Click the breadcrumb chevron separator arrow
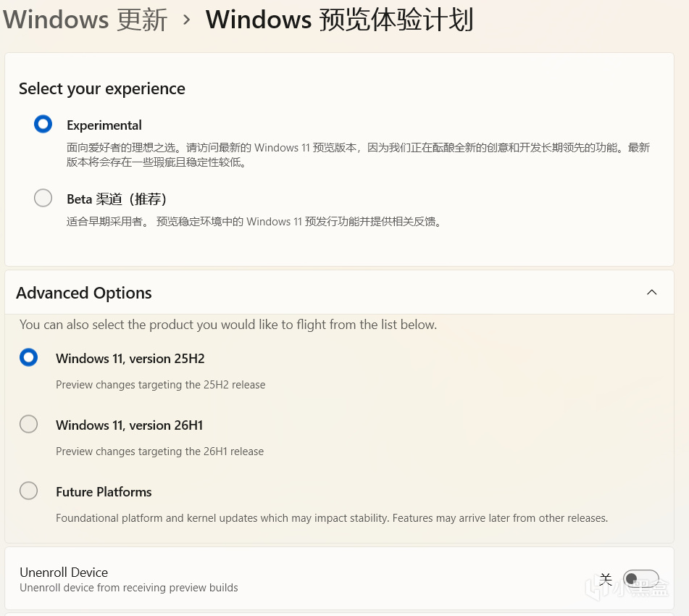Image resolution: width=689 pixels, height=616 pixels. (x=187, y=20)
